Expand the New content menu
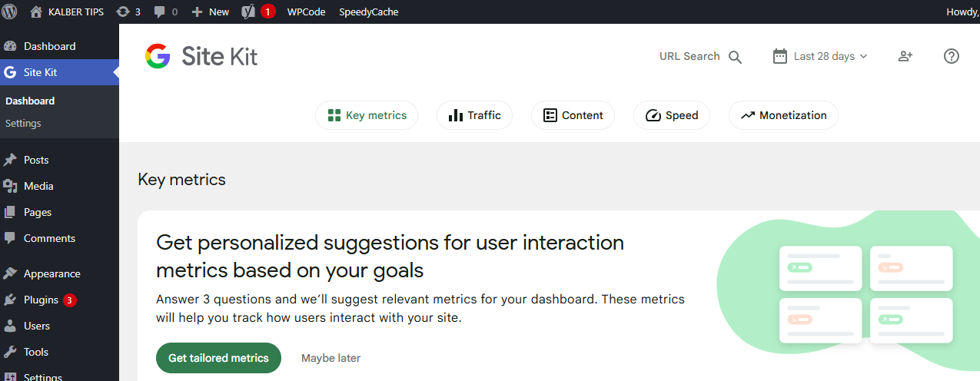Image resolution: width=980 pixels, height=381 pixels. point(210,12)
